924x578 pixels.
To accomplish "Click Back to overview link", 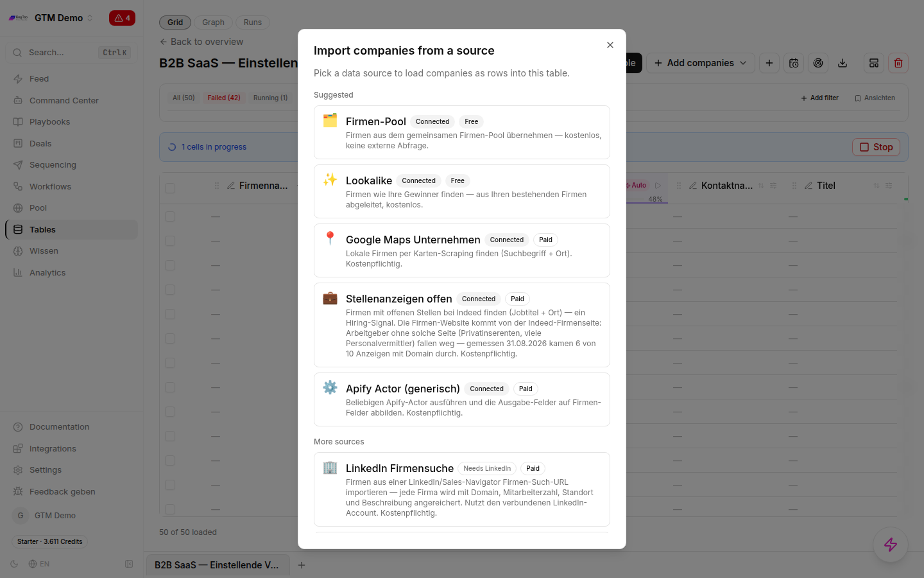I will pyautogui.click(x=201, y=42).
